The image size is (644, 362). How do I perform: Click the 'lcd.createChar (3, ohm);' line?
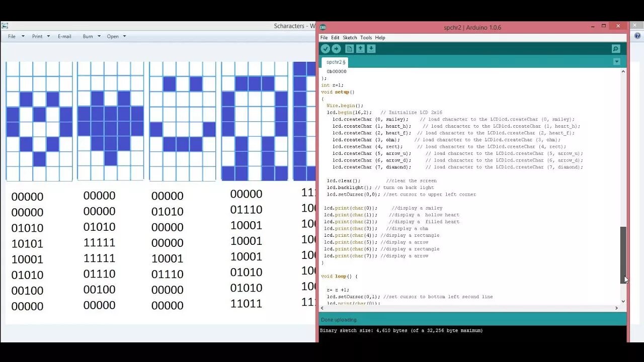click(366, 140)
